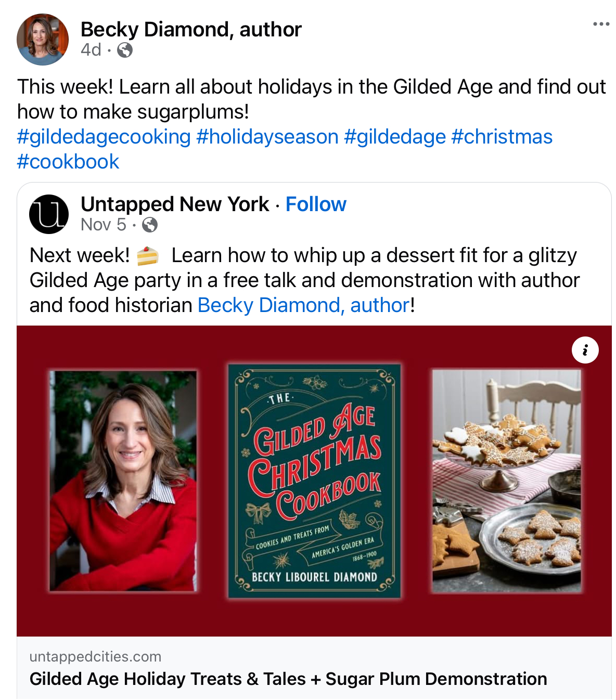
Task: Open the three-dot post options menu
Action: pos(600,24)
